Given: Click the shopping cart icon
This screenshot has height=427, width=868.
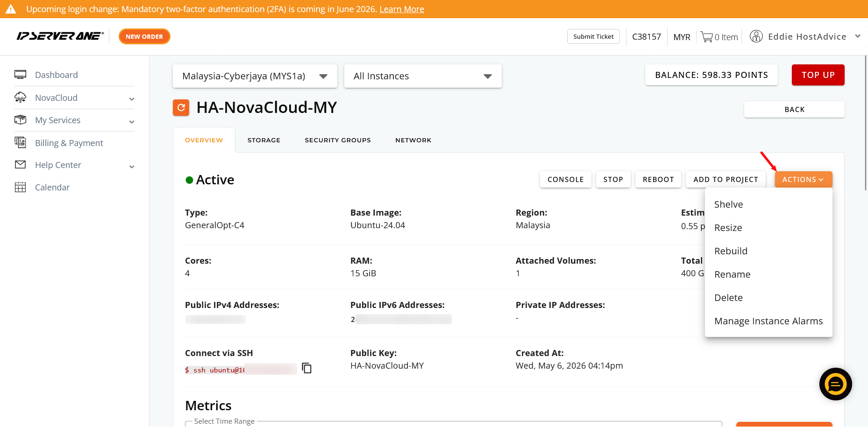Looking at the screenshot, I should [x=706, y=37].
